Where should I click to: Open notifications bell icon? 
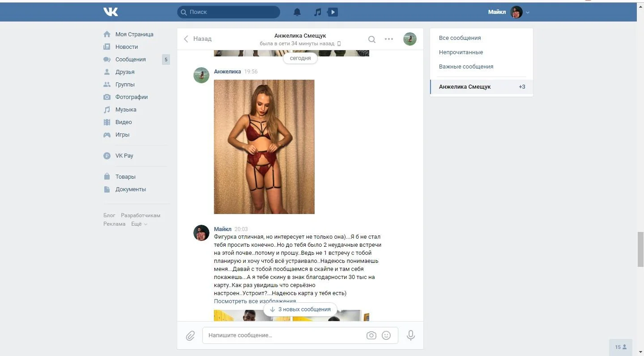coord(297,12)
